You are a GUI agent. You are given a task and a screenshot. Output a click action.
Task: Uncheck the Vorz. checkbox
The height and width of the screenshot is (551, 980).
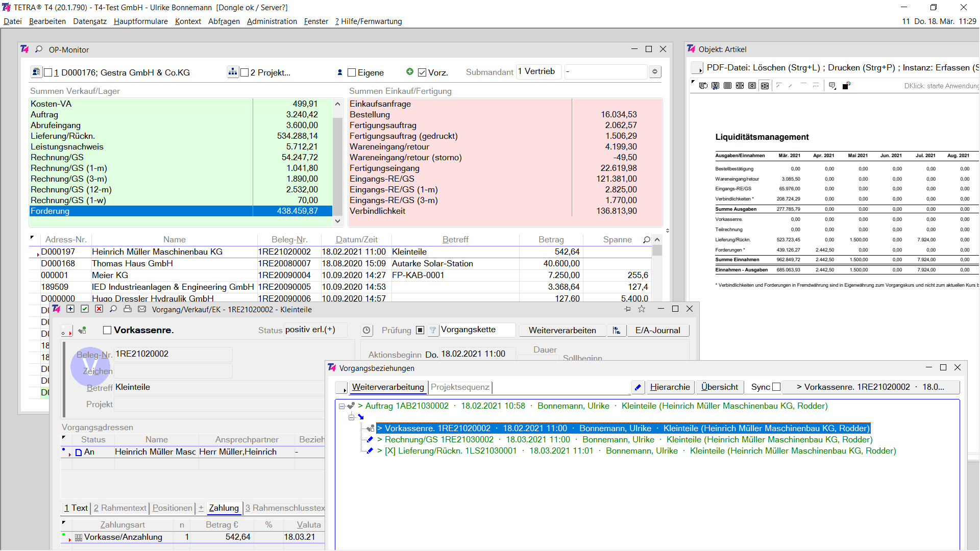[x=422, y=72]
